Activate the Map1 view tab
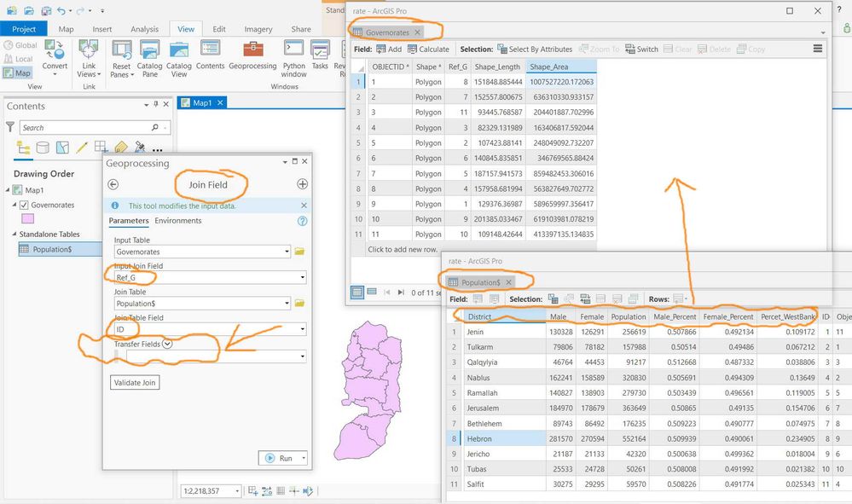Screen dimensions: 852x504 (x=202, y=102)
